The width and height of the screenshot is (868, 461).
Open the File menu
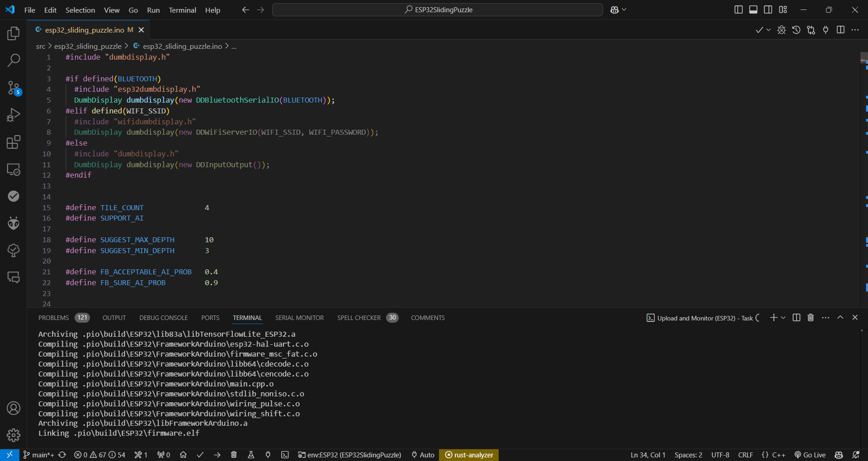point(30,10)
